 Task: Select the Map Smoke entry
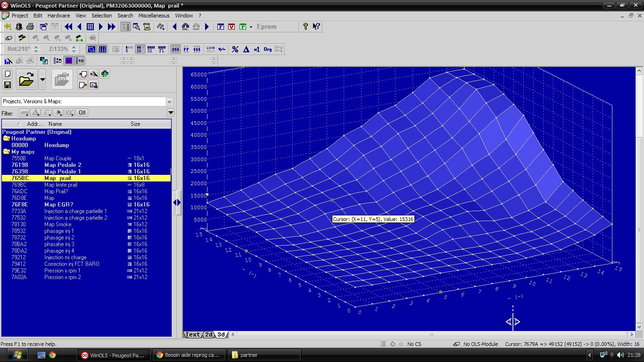coord(58,224)
